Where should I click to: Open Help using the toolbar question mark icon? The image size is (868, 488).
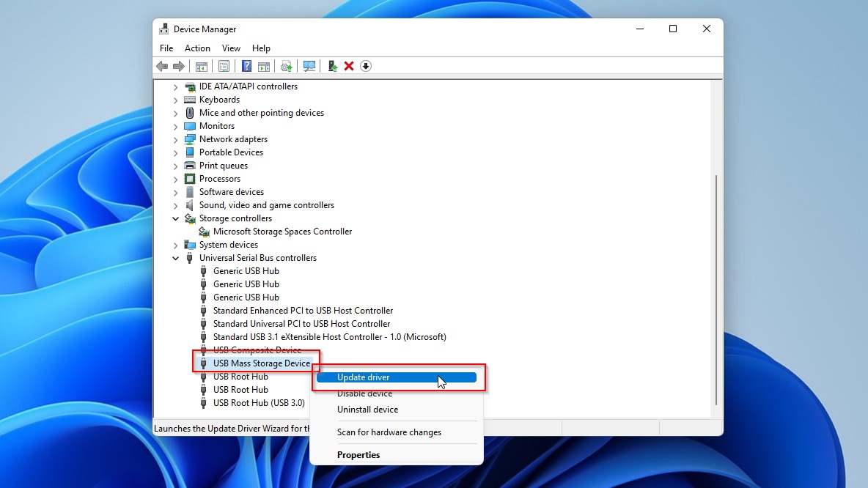pos(246,66)
